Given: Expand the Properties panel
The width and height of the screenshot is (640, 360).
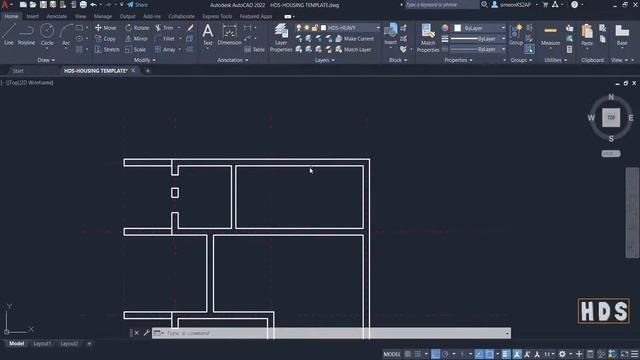Looking at the screenshot, I should [x=458, y=60].
